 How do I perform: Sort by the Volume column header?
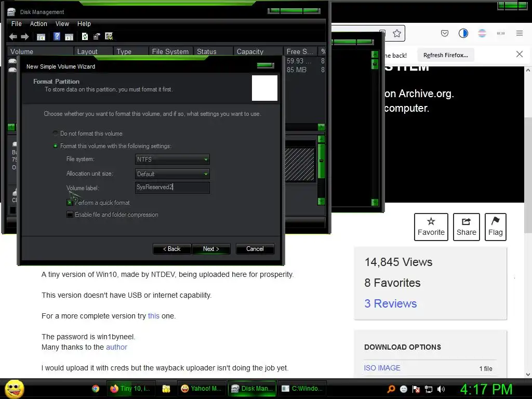pyautogui.click(x=41, y=51)
